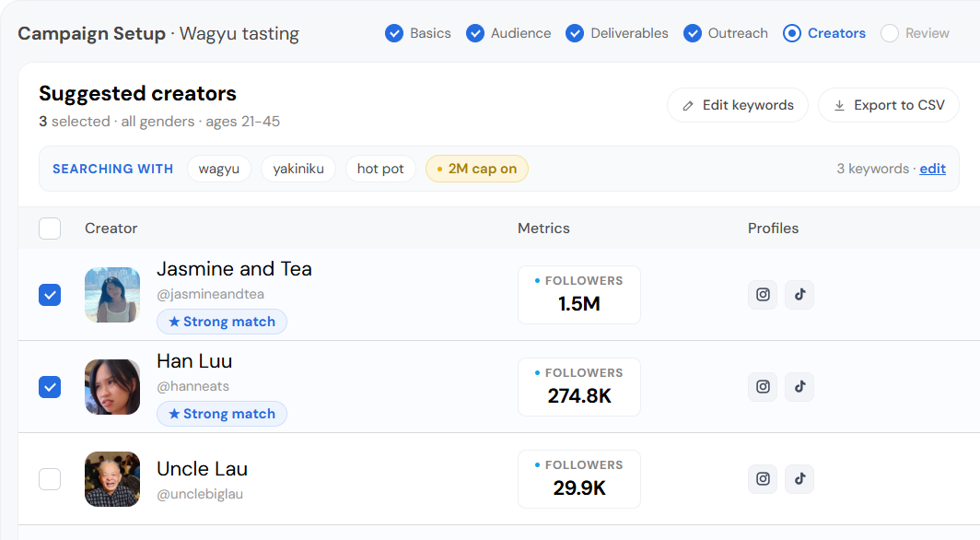Click the edit link beside 3 keywords
This screenshot has width=980, height=540.
point(932,169)
